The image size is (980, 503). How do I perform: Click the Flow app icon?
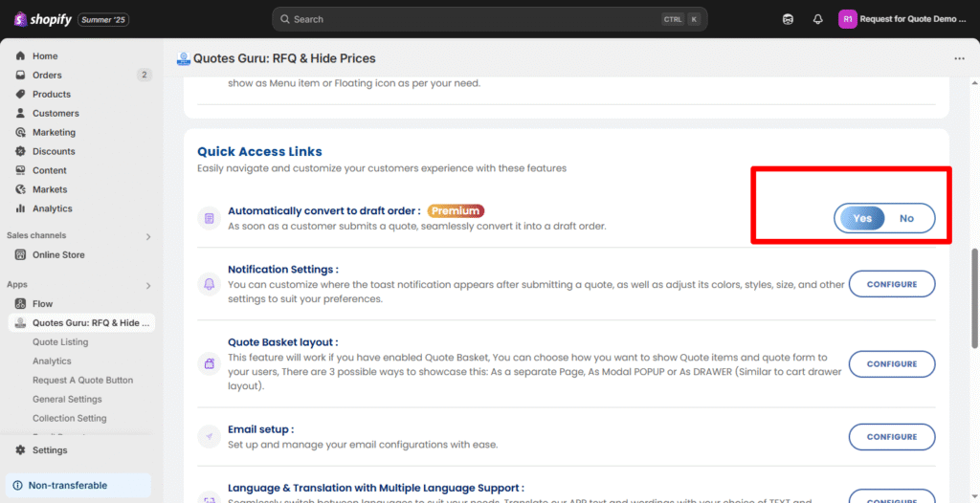click(x=21, y=304)
